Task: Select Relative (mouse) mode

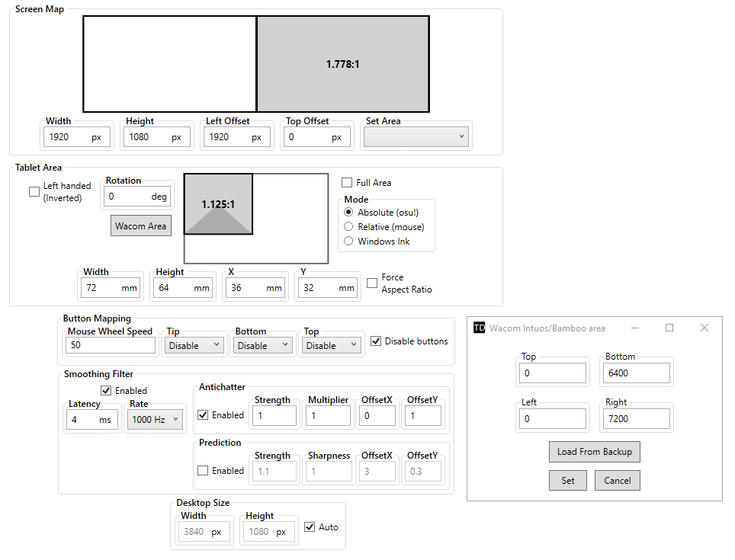Action: pyautogui.click(x=349, y=226)
